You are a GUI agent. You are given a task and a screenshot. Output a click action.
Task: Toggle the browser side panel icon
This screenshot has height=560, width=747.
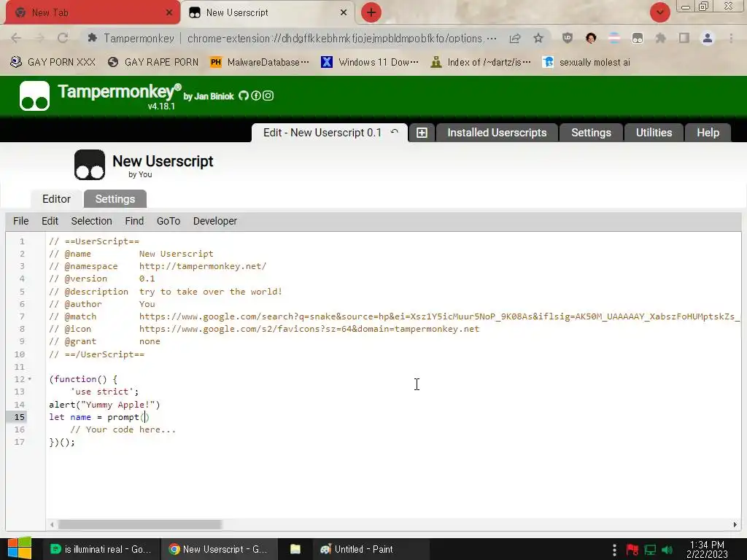684,38
